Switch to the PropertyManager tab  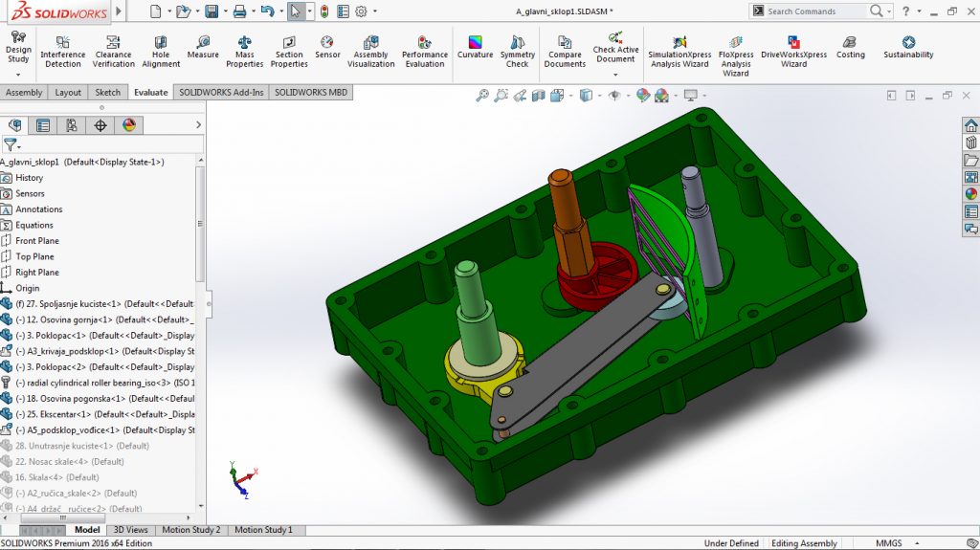43,125
